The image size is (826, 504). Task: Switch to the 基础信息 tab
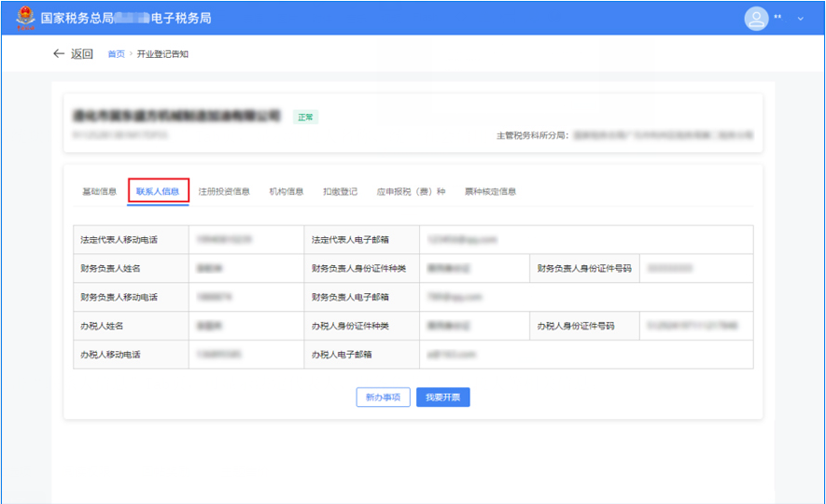pos(99,191)
